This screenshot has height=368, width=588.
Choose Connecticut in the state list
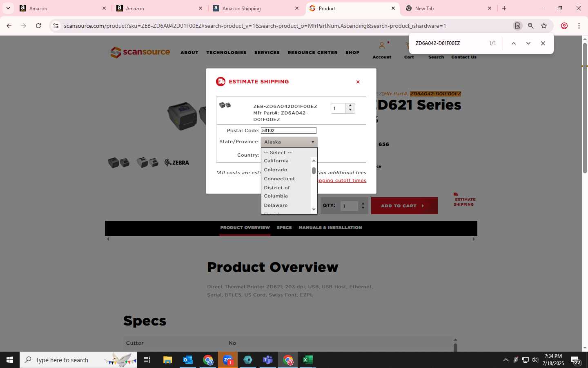279,179
